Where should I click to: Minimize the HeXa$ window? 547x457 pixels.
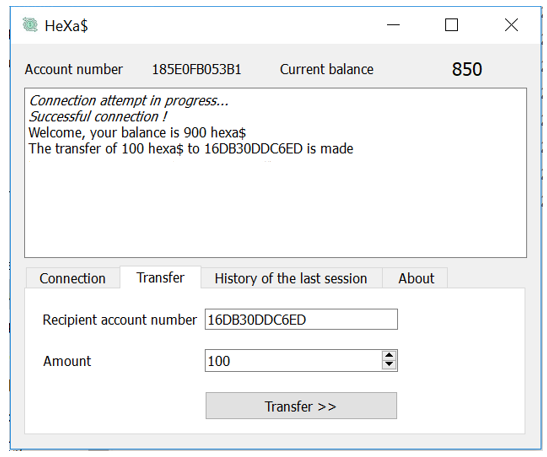[393, 25]
